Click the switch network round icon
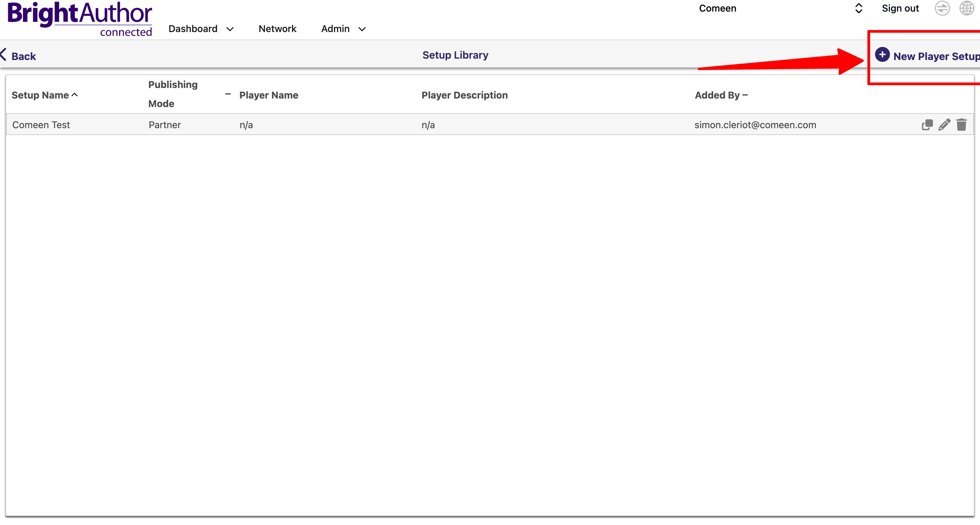The image size is (980, 525). tap(942, 9)
